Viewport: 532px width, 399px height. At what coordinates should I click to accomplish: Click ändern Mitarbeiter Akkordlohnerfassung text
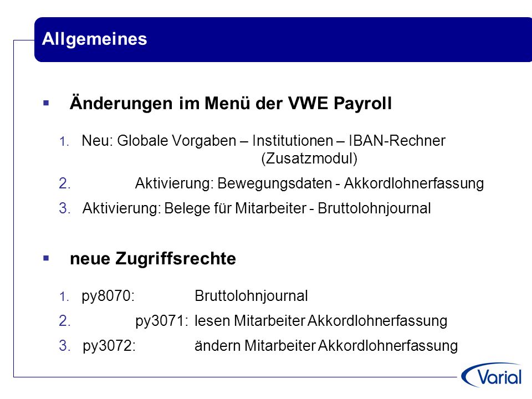click(x=326, y=346)
